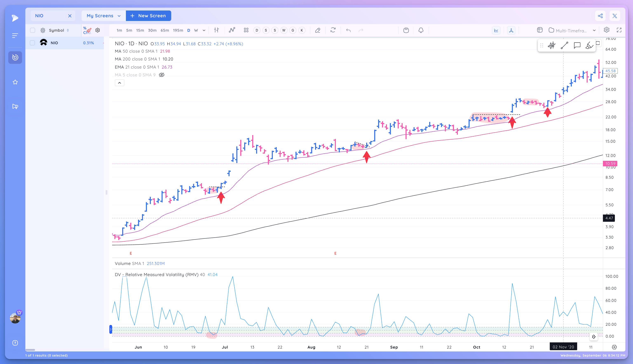Open the chart settings gear
Image resolution: width=633 pixels, height=364 pixels.
(x=607, y=30)
